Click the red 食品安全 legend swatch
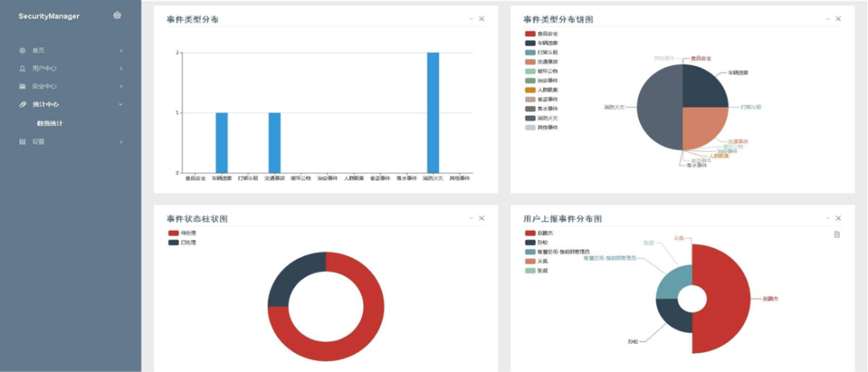Image resolution: width=868 pixels, height=372 pixels. coord(530,34)
